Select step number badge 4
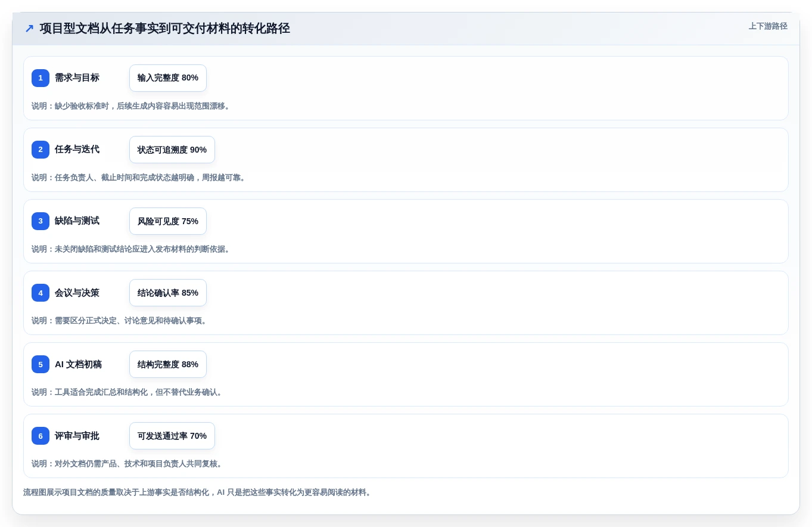This screenshot has width=812, height=527. point(41,293)
